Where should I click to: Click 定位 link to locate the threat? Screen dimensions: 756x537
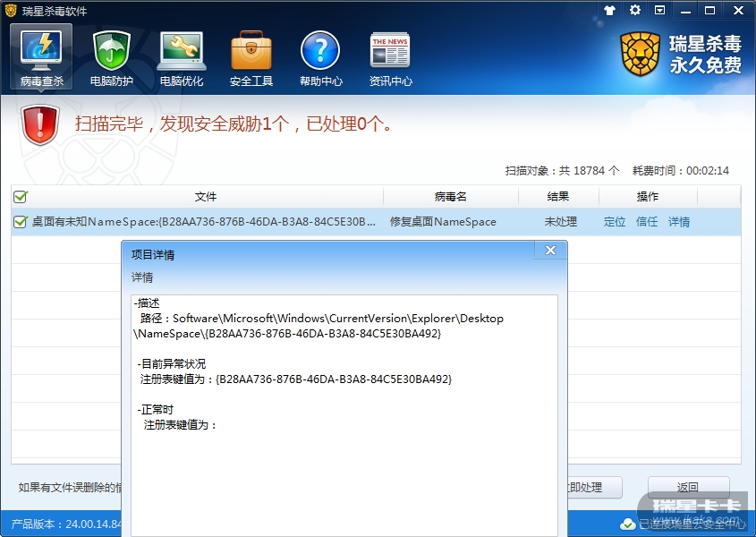point(615,222)
